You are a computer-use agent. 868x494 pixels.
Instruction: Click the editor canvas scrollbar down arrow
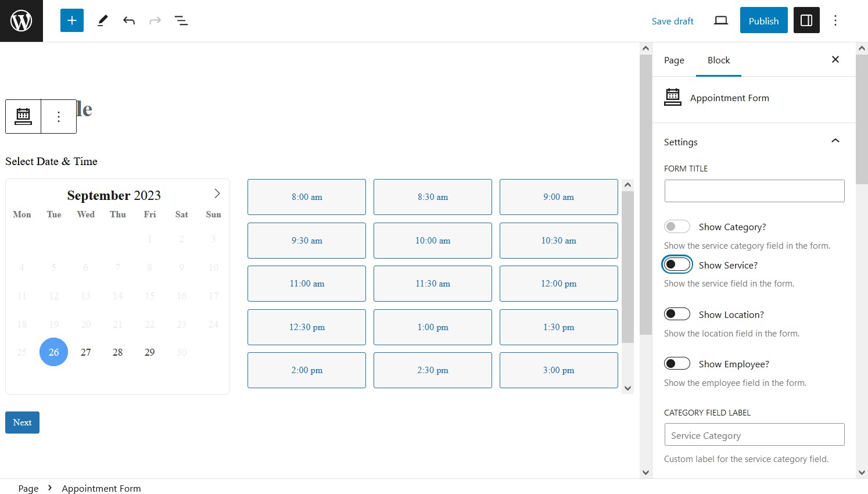pos(645,472)
